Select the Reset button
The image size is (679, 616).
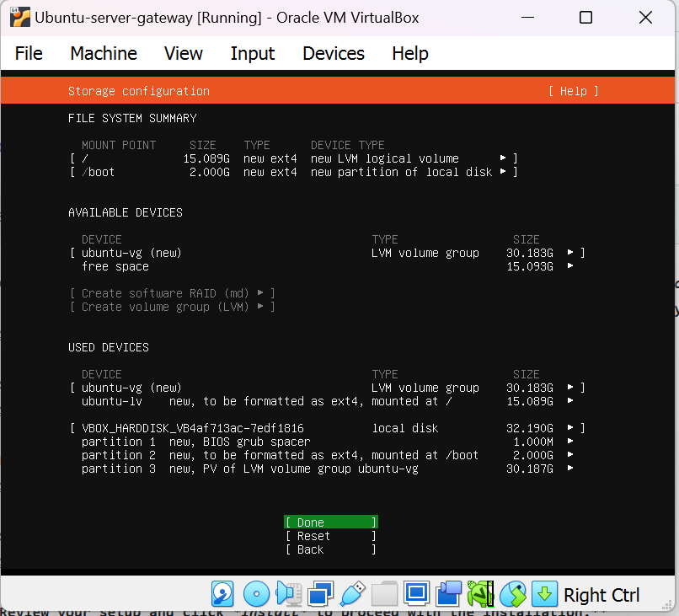tap(331, 536)
